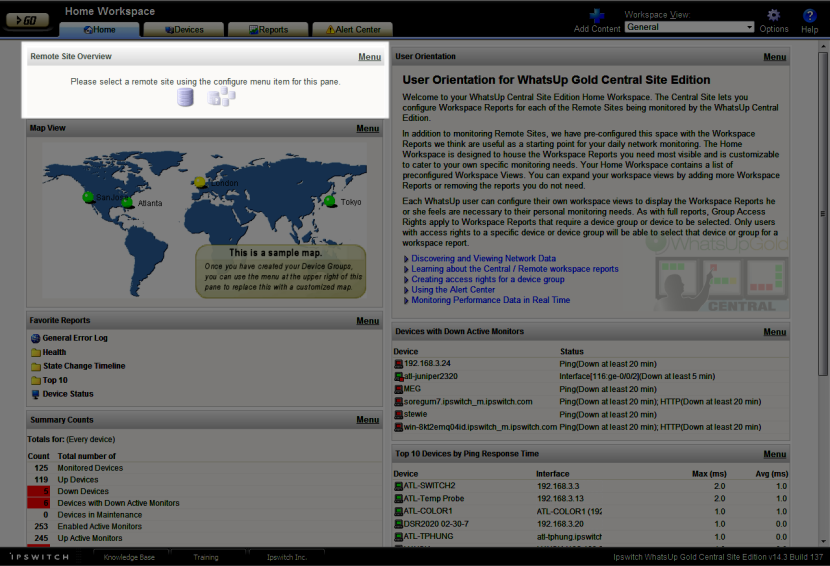This screenshot has width=830, height=566.
Task: Open Creating access rights for device group
Action: pyautogui.click(x=488, y=279)
